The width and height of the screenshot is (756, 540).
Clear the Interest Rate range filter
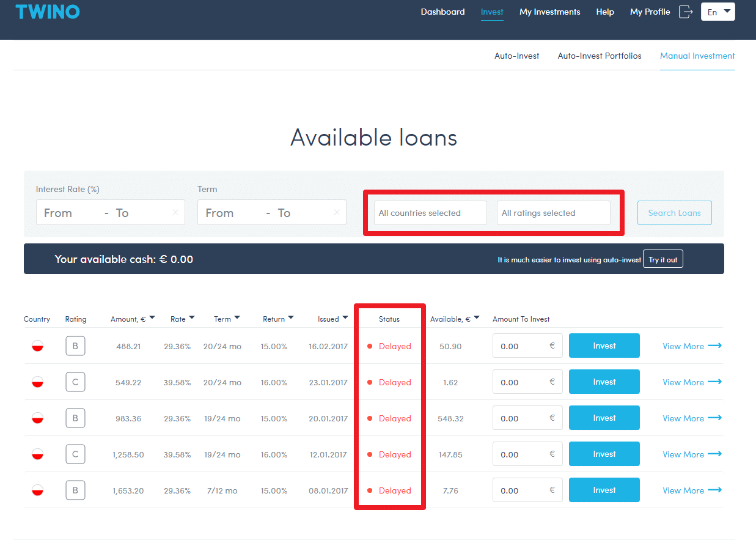pyautogui.click(x=175, y=213)
